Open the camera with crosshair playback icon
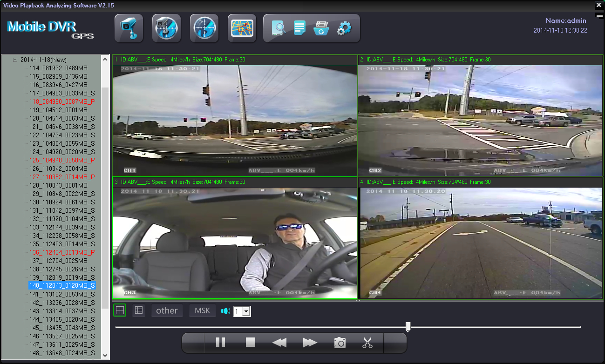 (166, 28)
